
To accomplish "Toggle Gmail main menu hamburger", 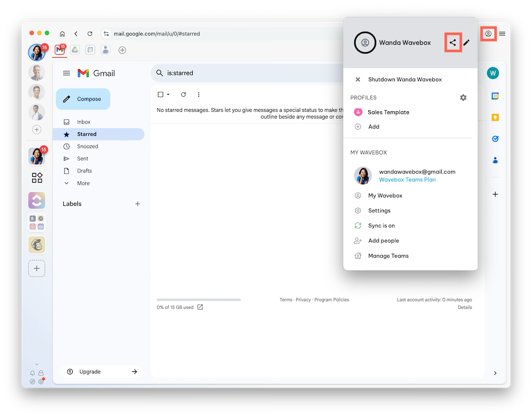I will pyautogui.click(x=66, y=73).
